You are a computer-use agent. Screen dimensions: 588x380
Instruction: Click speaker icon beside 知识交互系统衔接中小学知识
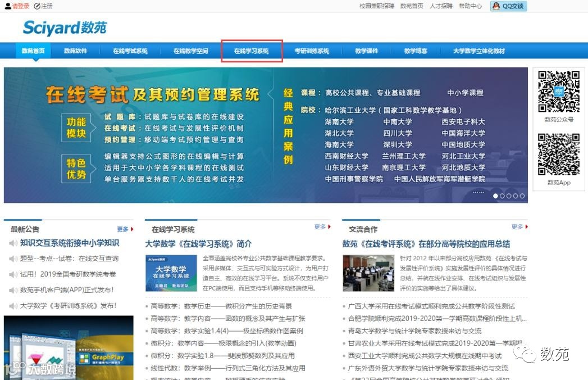(13, 243)
